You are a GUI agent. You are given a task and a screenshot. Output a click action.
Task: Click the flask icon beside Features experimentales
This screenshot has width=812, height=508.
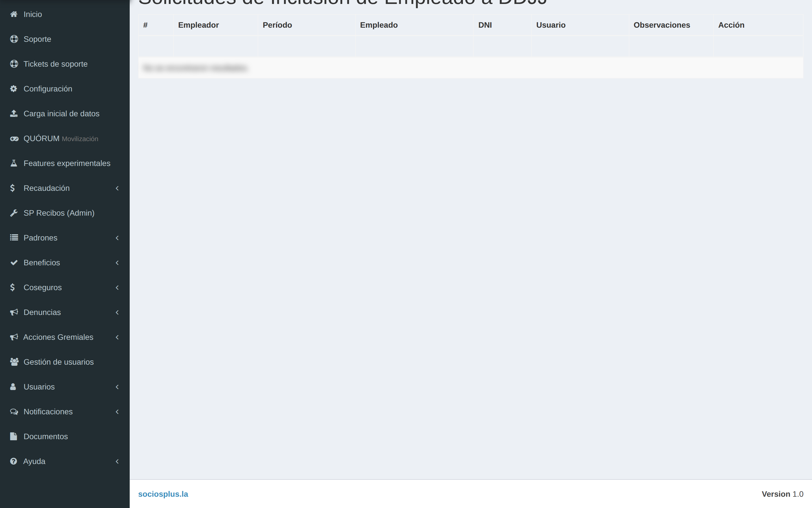[14, 163]
